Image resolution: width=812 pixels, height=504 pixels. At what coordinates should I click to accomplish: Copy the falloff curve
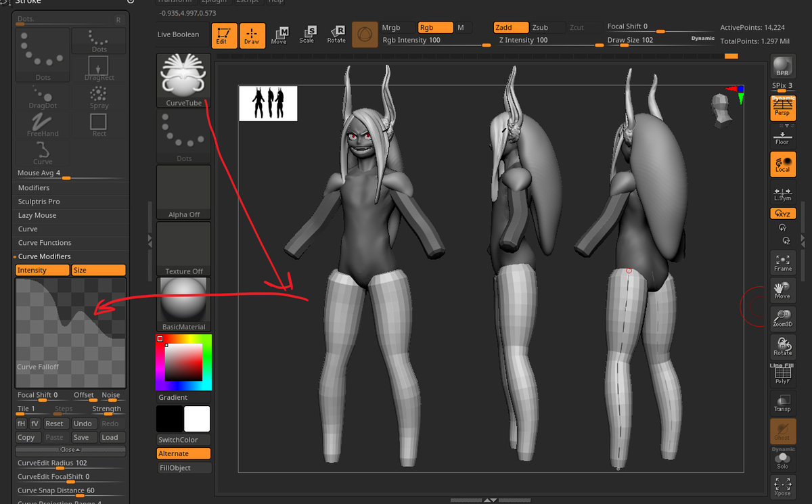26,437
